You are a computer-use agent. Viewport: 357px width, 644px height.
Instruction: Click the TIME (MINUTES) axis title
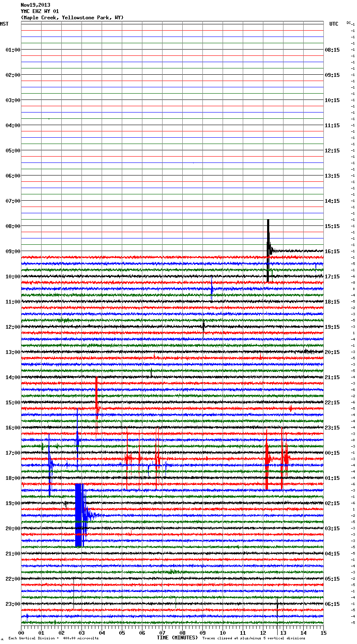point(177,638)
